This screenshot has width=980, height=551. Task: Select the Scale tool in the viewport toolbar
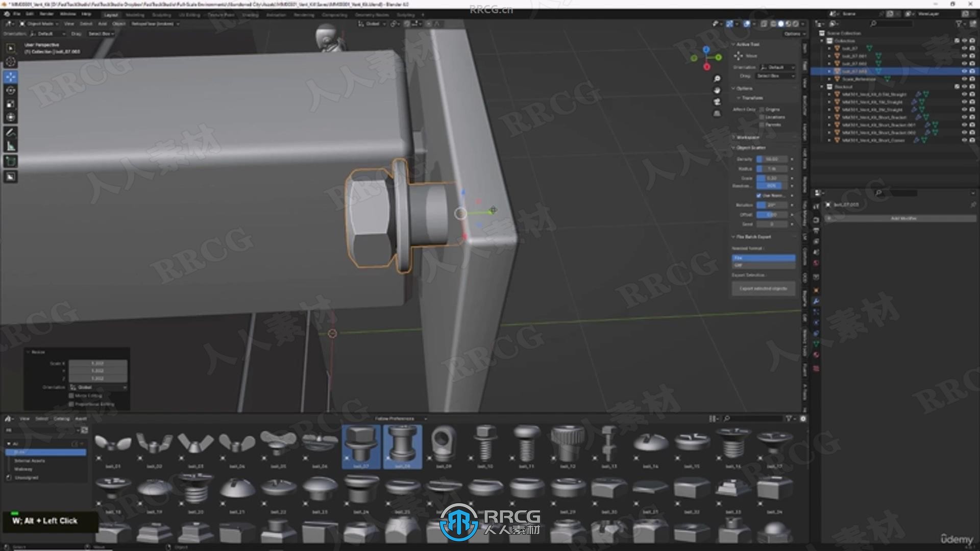10,104
